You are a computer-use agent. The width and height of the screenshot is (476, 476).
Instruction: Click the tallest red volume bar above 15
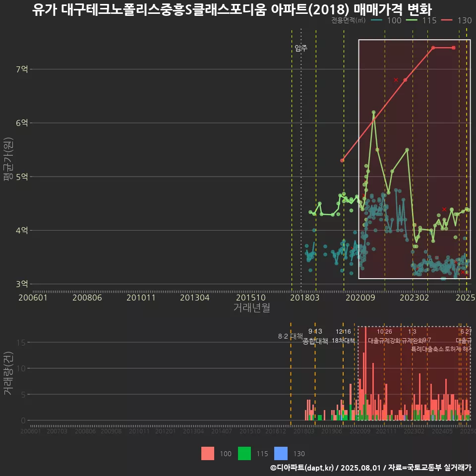click(365, 360)
